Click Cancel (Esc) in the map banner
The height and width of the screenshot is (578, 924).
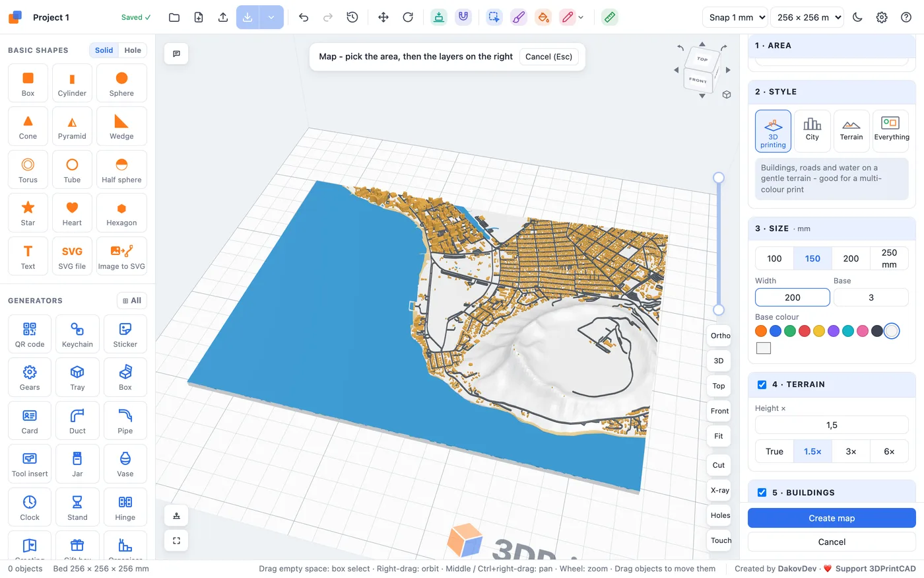coord(549,57)
